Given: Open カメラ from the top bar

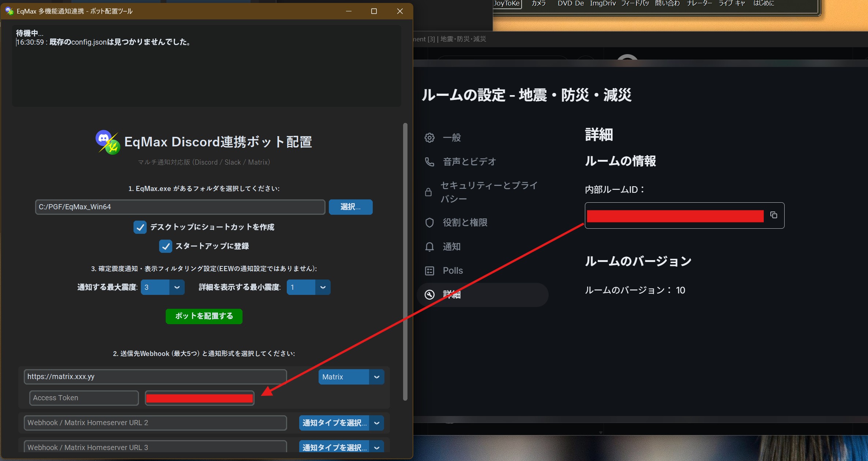Looking at the screenshot, I should [x=538, y=3].
